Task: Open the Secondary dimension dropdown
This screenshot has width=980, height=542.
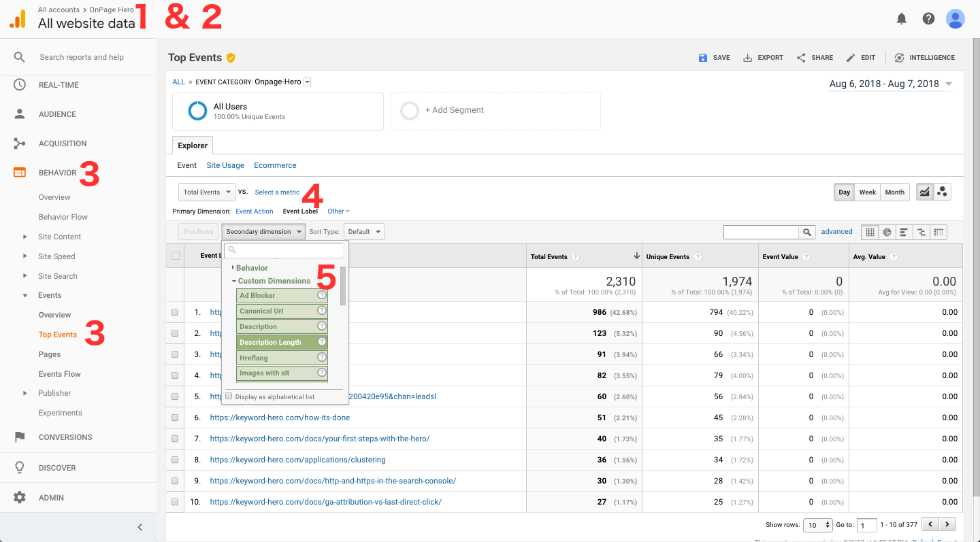Action: point(263,232)
